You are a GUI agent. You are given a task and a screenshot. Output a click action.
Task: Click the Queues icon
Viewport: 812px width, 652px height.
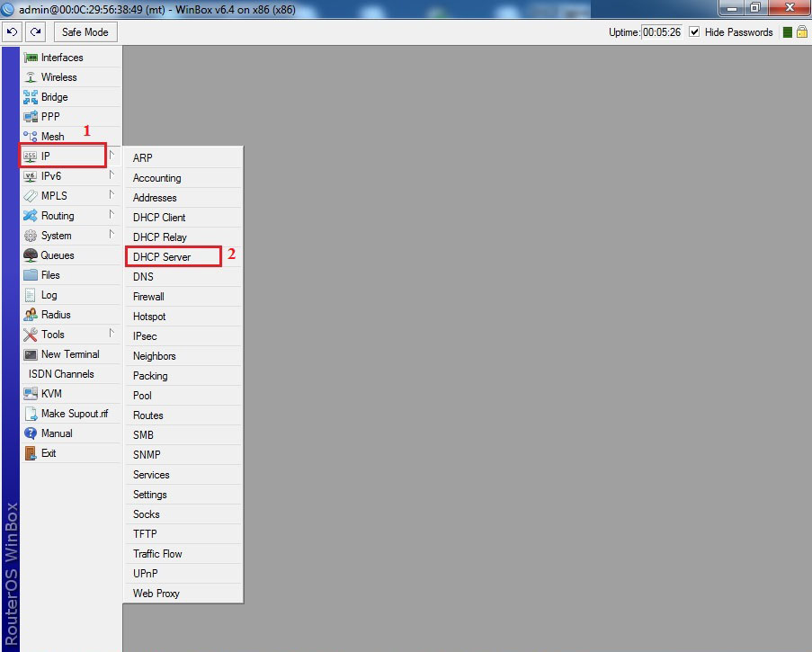tap(31, 255)
